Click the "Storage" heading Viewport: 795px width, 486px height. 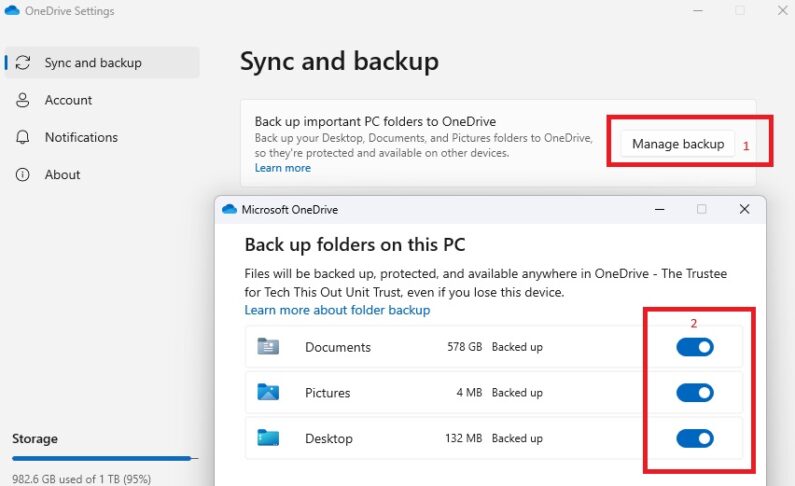click(x=35, y=438)
